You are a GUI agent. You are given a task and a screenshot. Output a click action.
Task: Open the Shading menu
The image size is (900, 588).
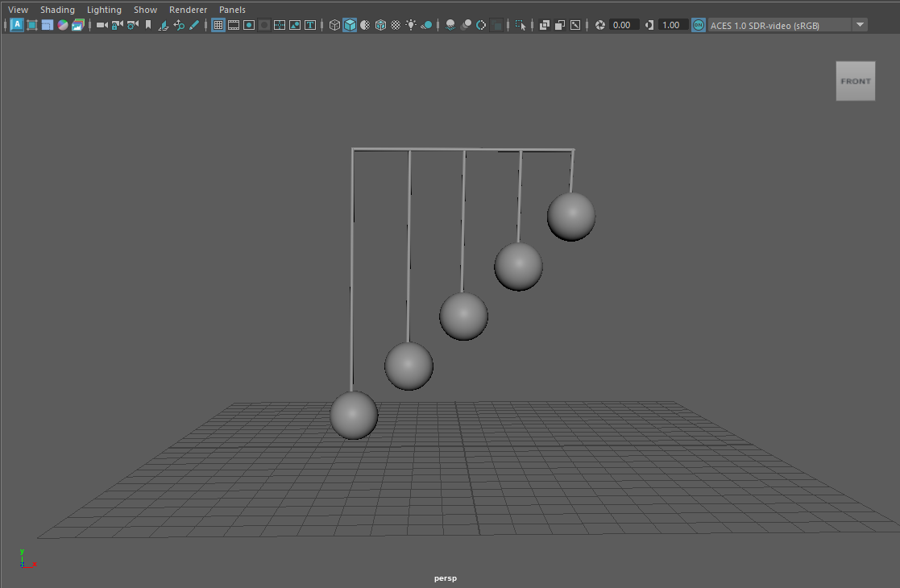point(57,10)
